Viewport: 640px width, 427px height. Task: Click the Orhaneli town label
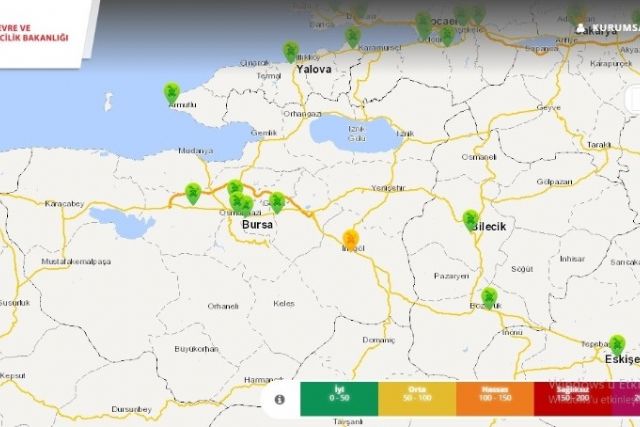(223, 306)
